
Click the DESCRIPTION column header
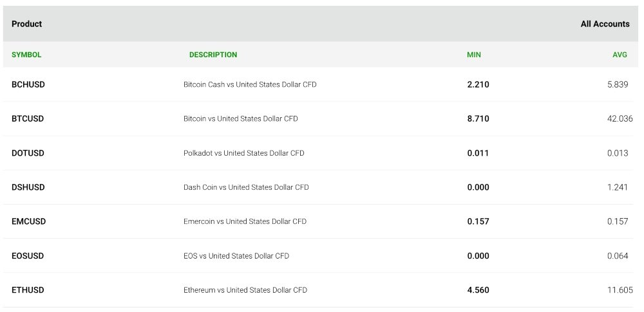point(213,55)
